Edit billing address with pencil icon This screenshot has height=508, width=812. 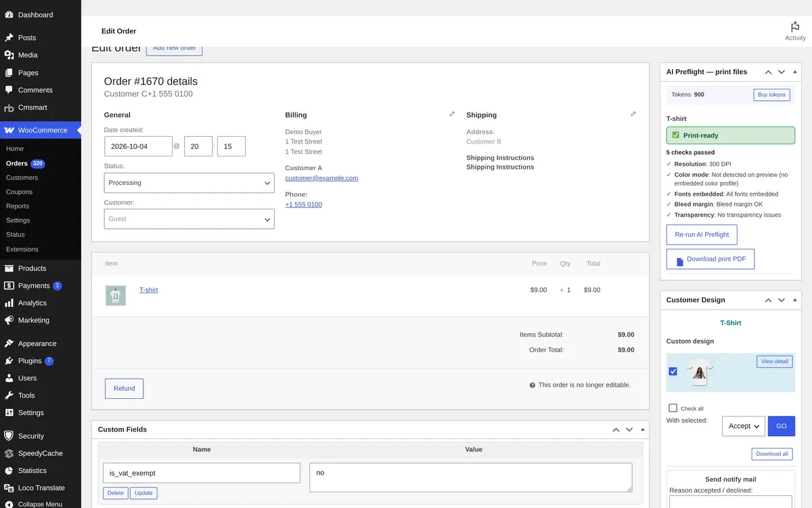click(x=452, y=114)
